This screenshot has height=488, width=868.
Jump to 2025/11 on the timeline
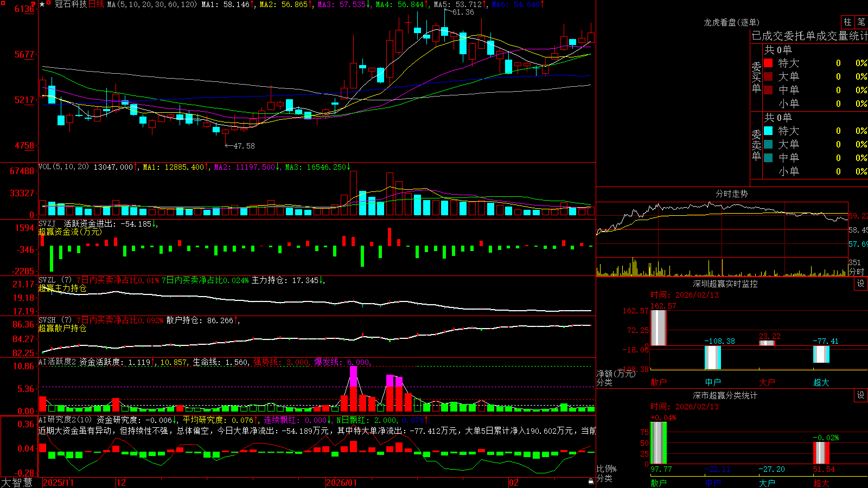point(59,483)
